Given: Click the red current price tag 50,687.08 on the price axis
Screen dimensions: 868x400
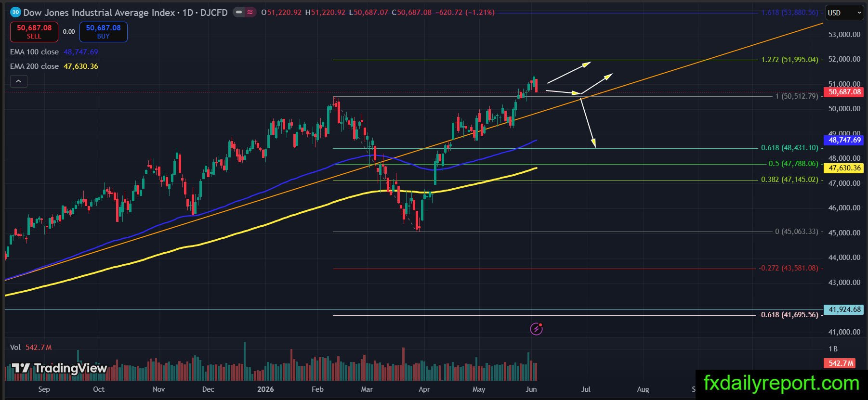Looking at the screenshot, I should click(x=844, y=92).
